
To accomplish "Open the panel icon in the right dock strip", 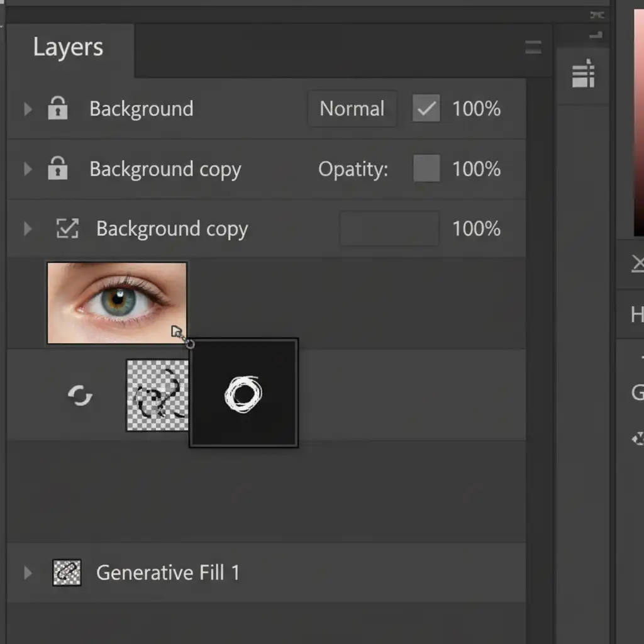I will pos(583,74).
